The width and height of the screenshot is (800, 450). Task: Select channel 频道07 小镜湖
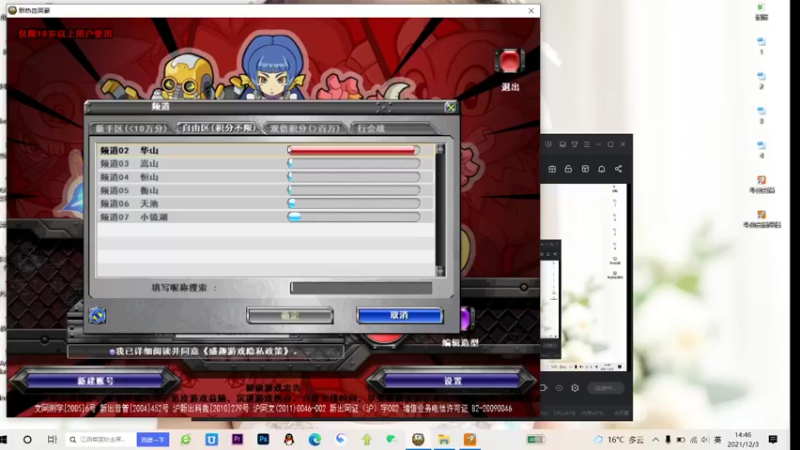point(265,216)
